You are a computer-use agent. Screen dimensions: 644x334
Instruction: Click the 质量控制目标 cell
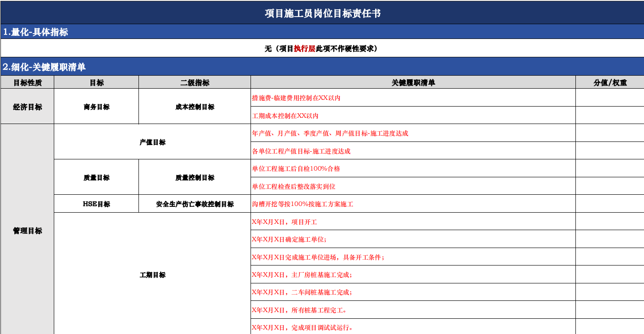click(194, 177)
